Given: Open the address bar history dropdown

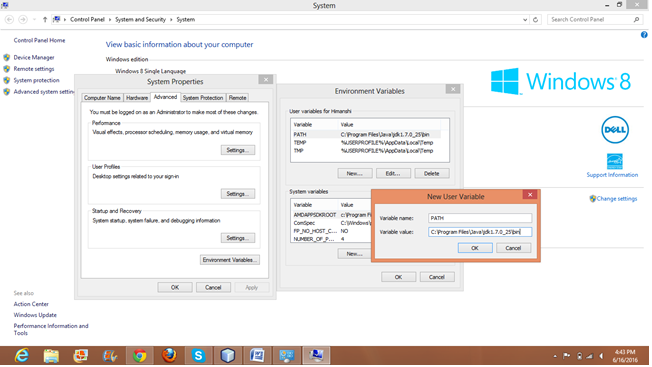Looking at the screenshot, I should (x=525, y=20).
